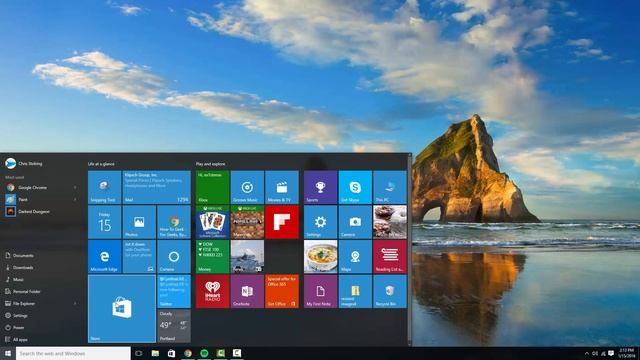Open the green Xbox tile

(213, 187)
